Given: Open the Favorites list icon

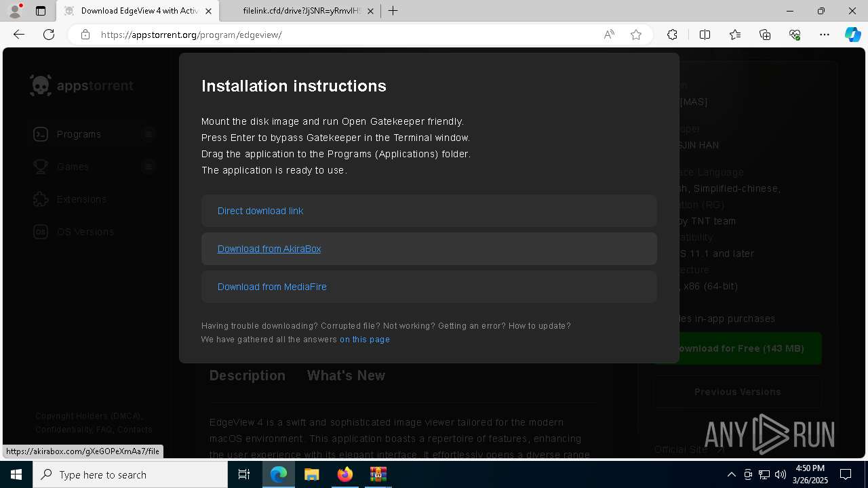Looking at the screenshot, I should [x=735, y=35].
